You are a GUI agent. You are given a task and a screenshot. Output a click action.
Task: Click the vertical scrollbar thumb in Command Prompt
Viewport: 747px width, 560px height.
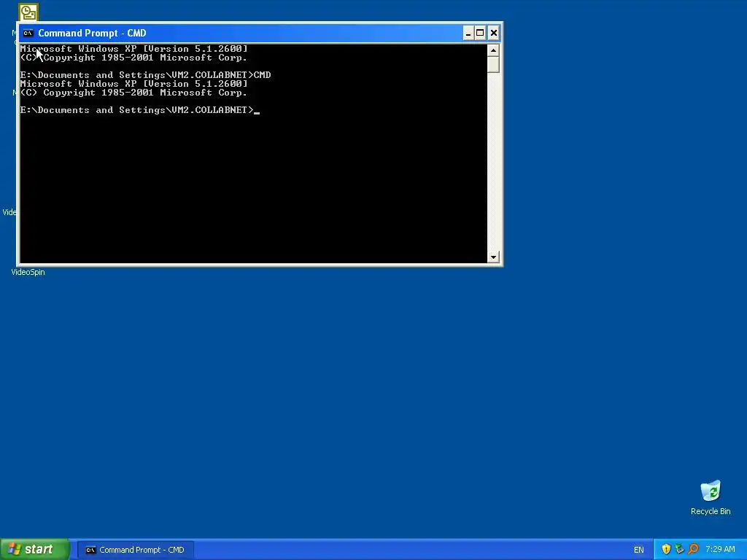coord(493,64)
